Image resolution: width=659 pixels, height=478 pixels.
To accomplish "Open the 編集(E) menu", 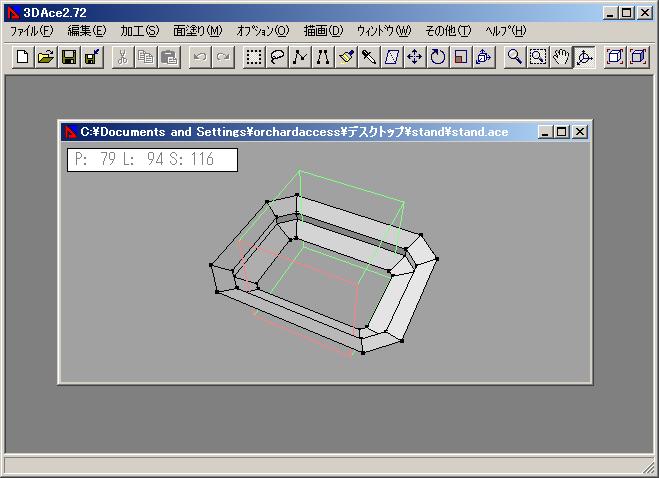I will [86, 31].
